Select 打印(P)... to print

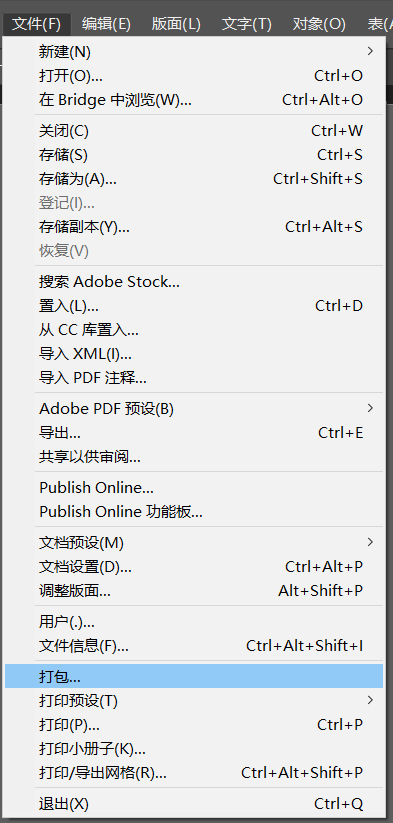coord(194,725)
